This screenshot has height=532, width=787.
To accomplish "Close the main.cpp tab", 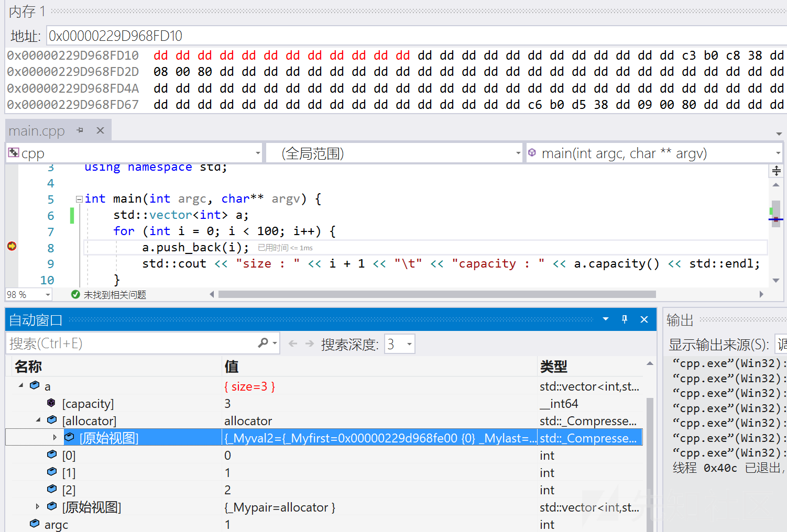I will [x=100, y=130].
